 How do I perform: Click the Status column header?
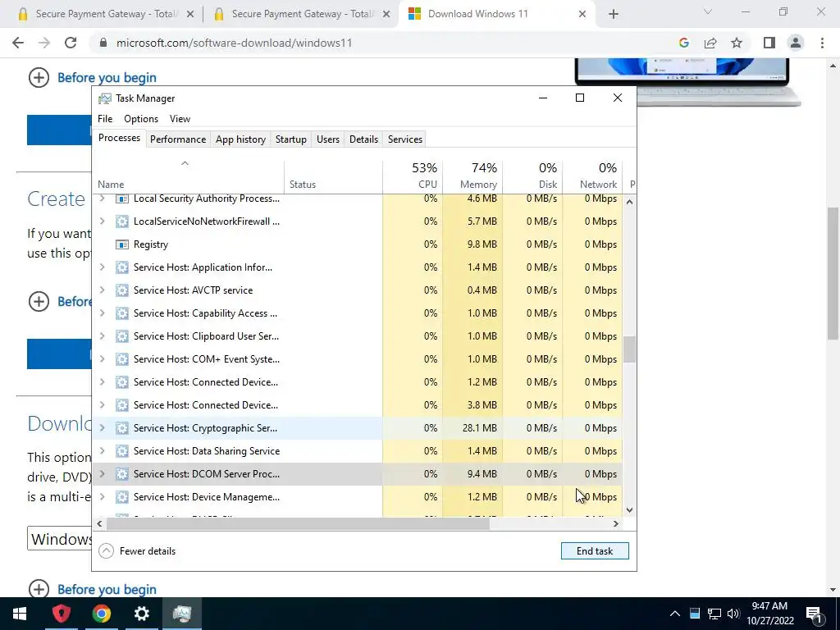tap(333, 176)
